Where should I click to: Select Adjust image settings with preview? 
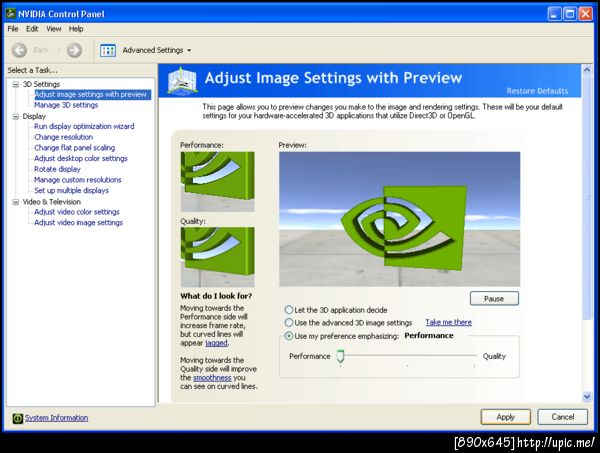click(91, 95)
